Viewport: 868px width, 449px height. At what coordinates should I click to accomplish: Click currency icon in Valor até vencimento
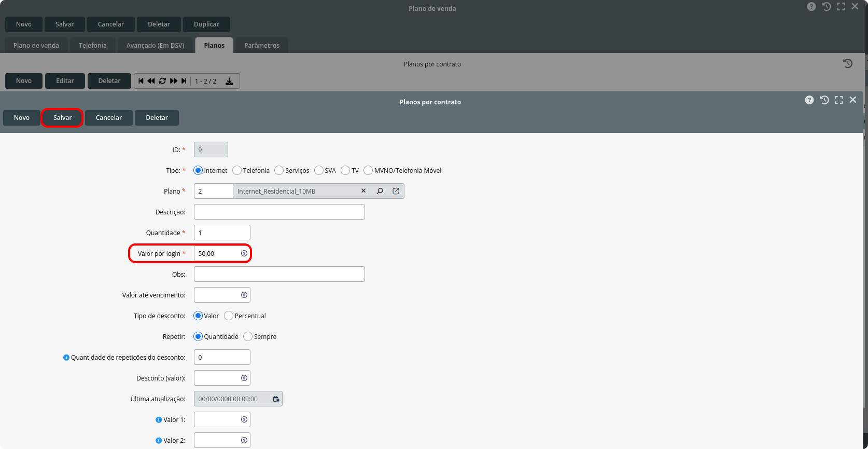(x=244, y=295)
